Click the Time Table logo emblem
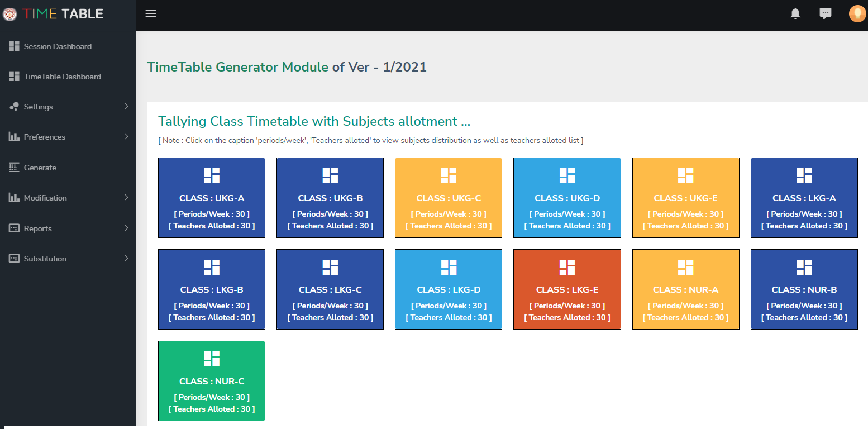The width and height of the screenshot is (868, 429). pos(9,14)
